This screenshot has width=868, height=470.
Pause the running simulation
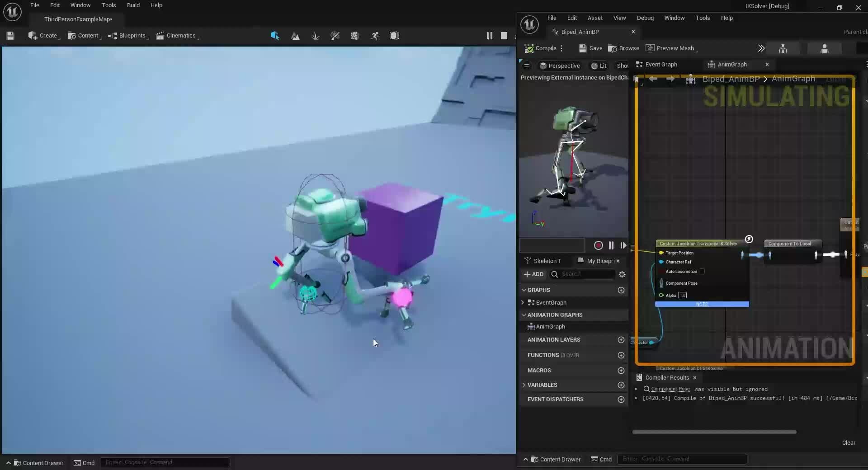click(x=490, y=36)
